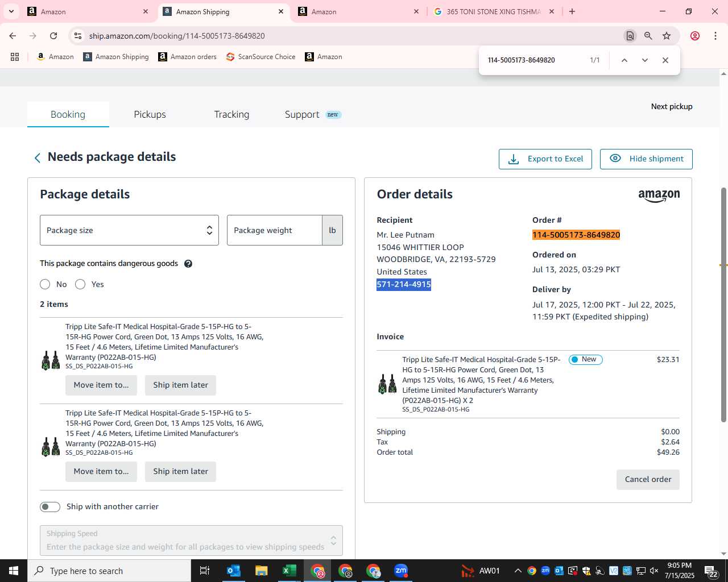Click Hide shipment button
728x582 pixels.
[x=646, y=159]
